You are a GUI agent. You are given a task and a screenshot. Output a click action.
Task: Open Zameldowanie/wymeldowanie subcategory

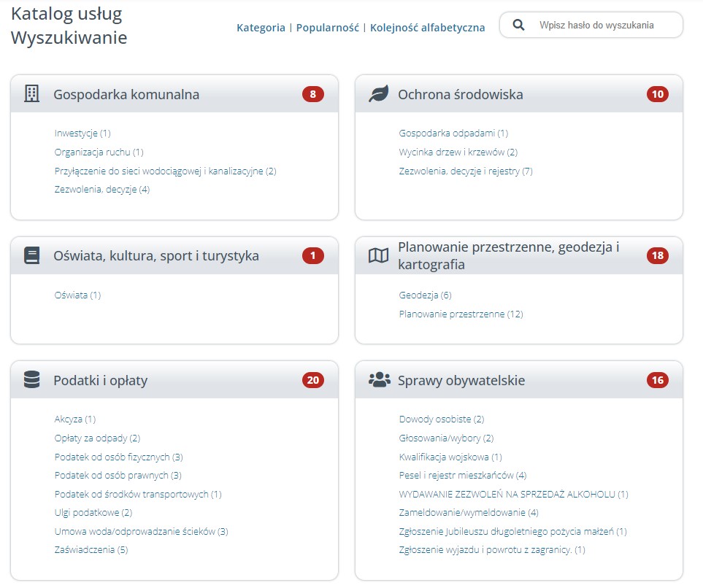click(x=469, y=512)
